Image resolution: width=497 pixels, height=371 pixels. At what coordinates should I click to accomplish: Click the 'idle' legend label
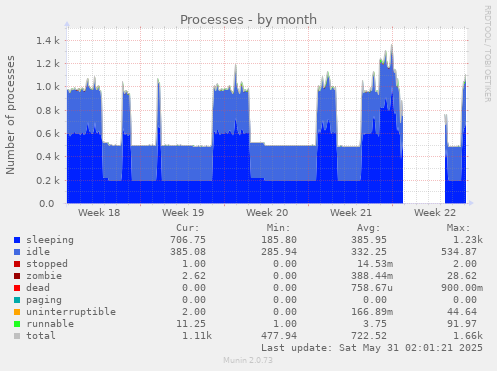click(38, 252)
